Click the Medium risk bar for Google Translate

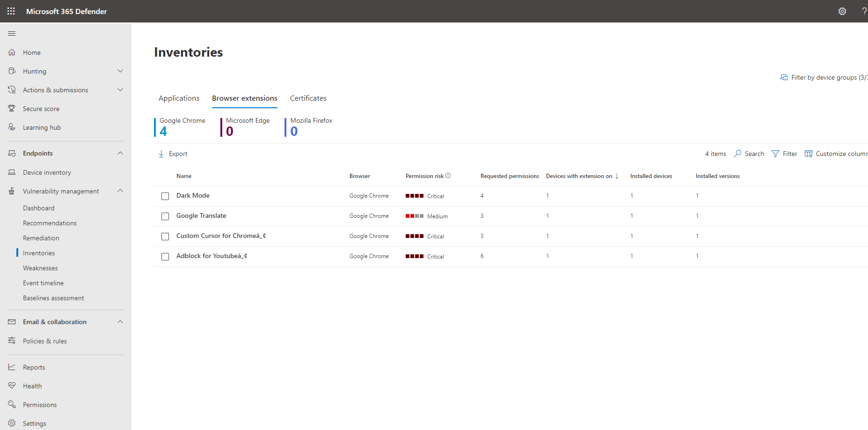pos(415,216)
